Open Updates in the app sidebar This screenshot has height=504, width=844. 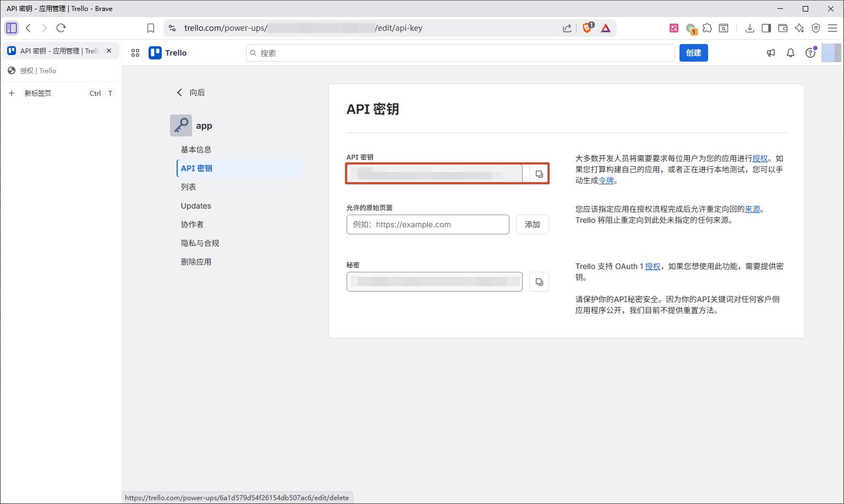[x=196, y=206]
